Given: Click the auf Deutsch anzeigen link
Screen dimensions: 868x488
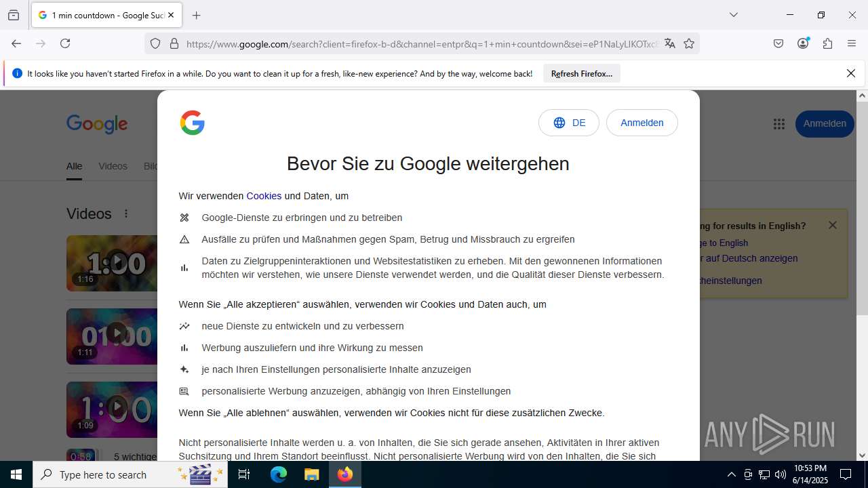Looking at the screenshot, I should [749, 258].
